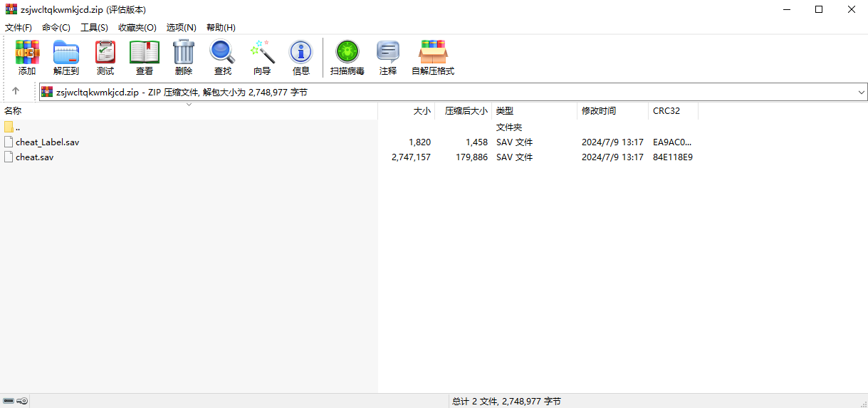Viewport: 868px width, 408px height.
Task: Start 扫描病毒 virus scan icon
Action: 347,53
